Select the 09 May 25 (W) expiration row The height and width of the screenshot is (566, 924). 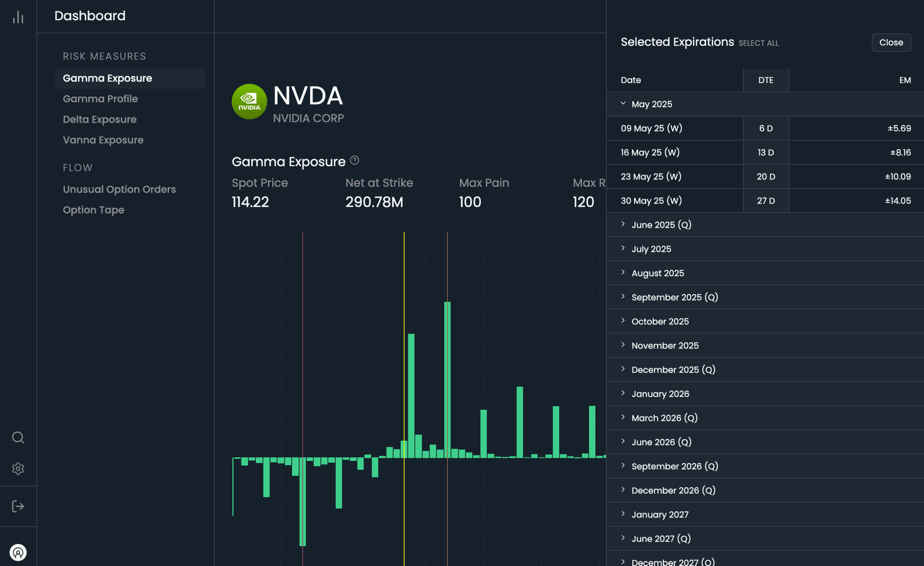click(x=765, y=128)
